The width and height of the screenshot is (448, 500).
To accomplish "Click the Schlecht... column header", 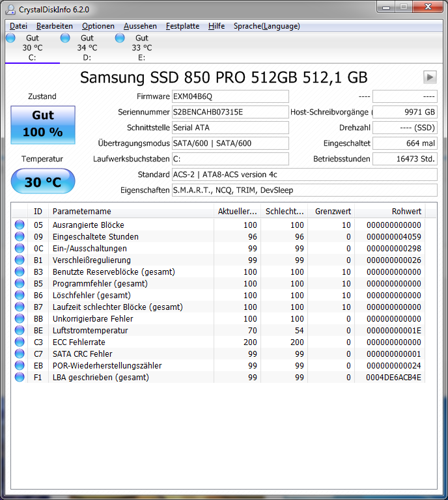I will tap(284, 212).
